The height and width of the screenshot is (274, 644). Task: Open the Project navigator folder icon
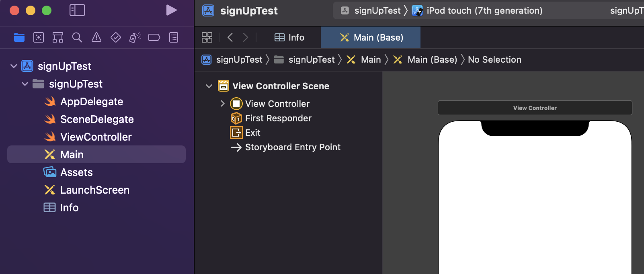coord(19,37)
